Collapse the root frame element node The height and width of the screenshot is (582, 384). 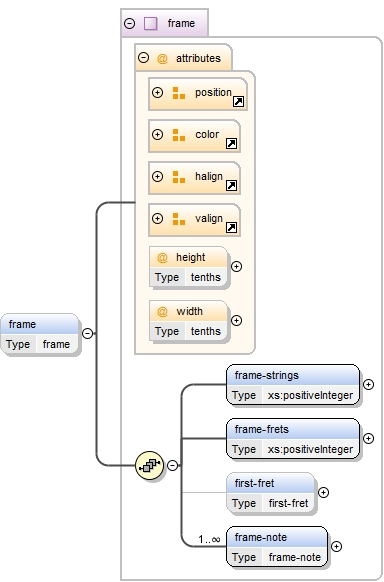coord(88,333)
